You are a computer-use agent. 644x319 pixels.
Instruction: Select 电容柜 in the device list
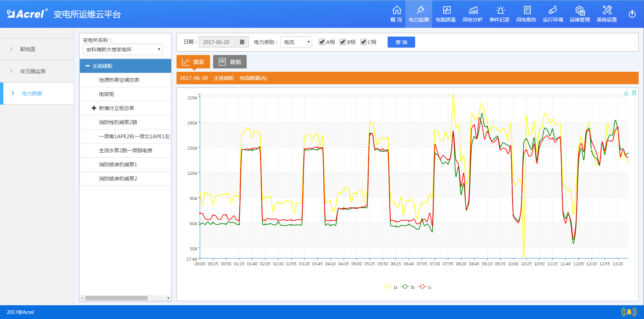[106, 94]
